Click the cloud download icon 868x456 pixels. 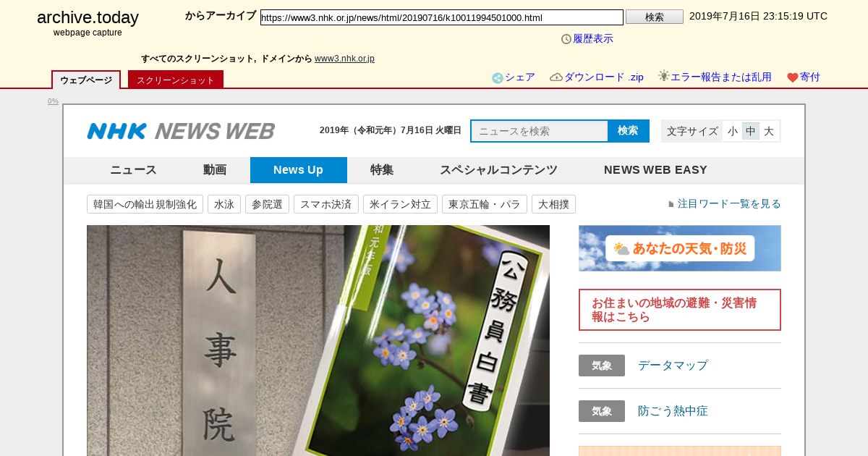tap(556, 77)
